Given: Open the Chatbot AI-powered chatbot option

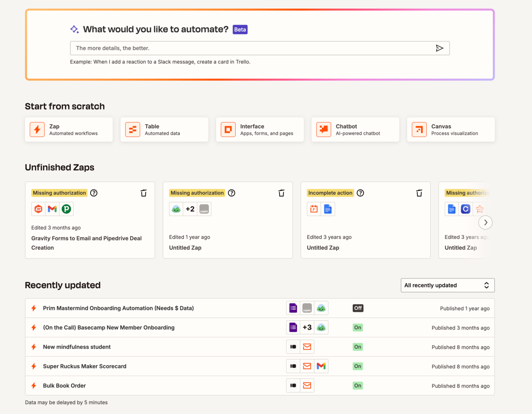Looking at the screenshot, I should pos(355,130).
